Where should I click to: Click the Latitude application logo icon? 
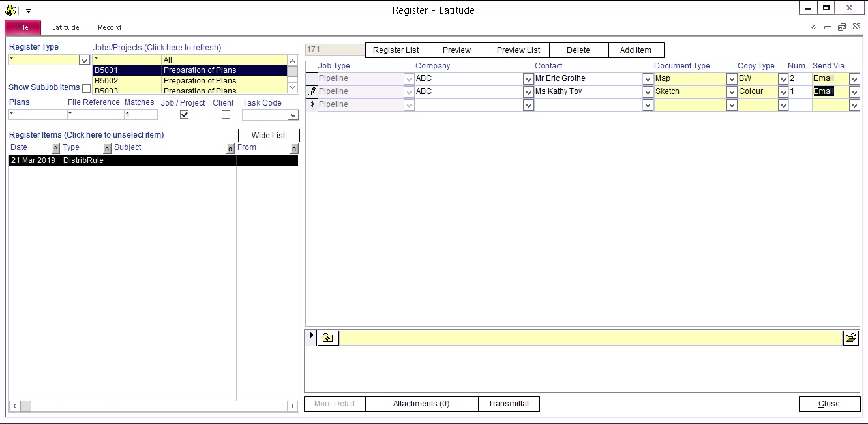pyautogui.click(x=10, y=10)
